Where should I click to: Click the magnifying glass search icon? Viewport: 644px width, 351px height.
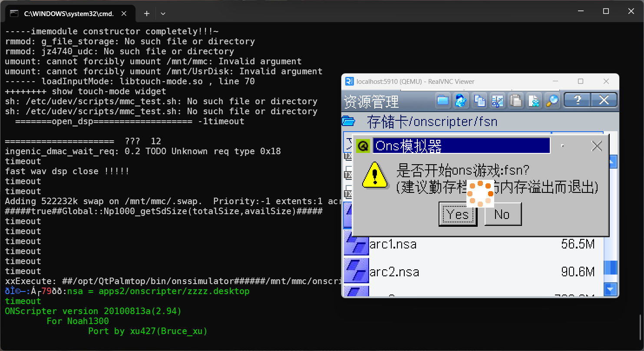pos(552,100)
